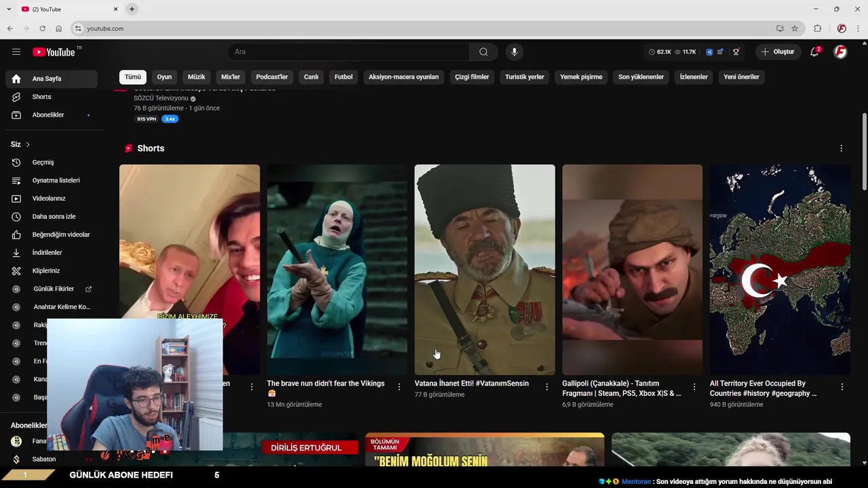Open options for brave nun short
The width and height of the screenshot is (868, 488).
(399, 387)
